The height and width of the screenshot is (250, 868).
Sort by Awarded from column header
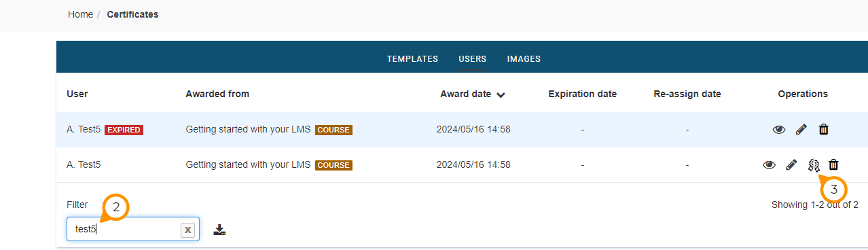217,94
